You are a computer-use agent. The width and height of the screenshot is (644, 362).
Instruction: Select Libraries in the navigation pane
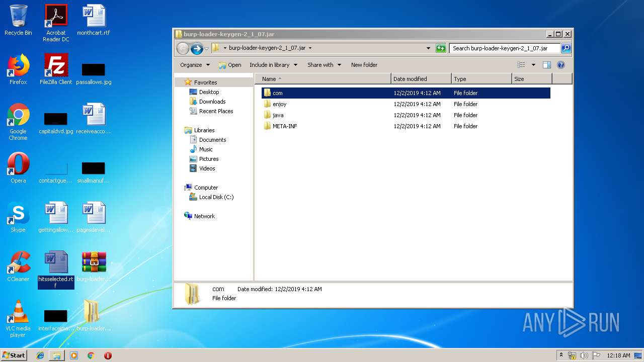[204, 130]
